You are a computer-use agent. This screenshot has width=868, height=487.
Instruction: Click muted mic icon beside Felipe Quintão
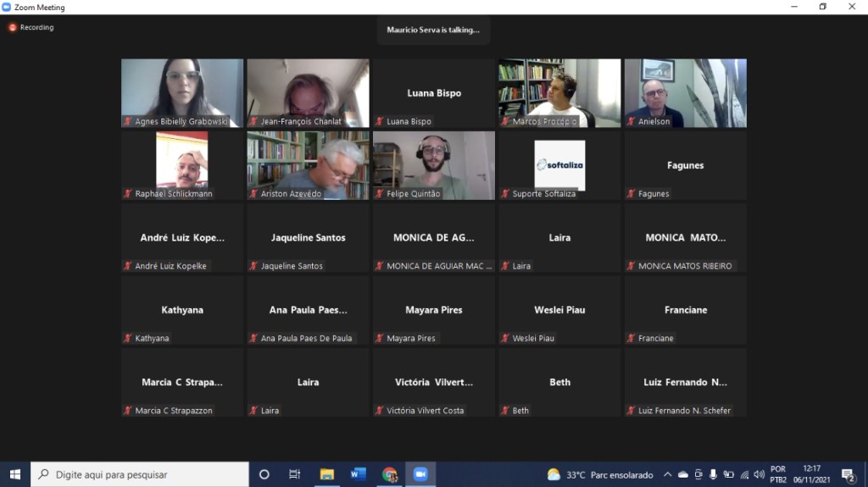(x=380, y=194)
